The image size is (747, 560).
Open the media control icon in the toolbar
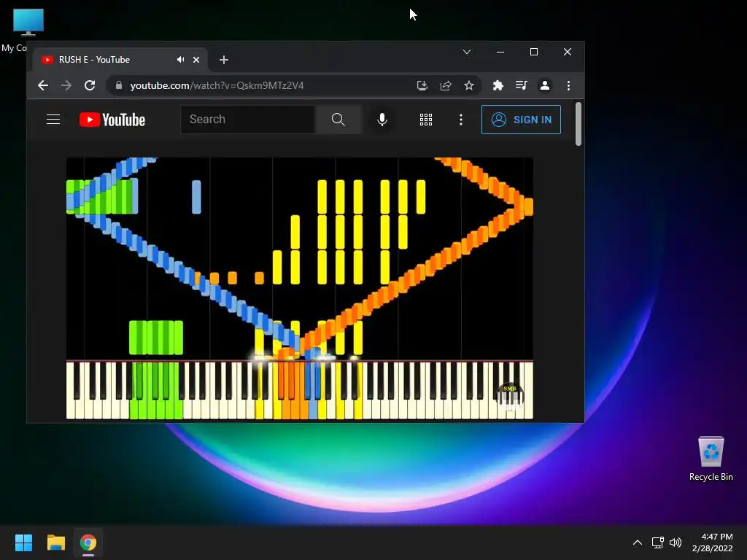(521, 86)
